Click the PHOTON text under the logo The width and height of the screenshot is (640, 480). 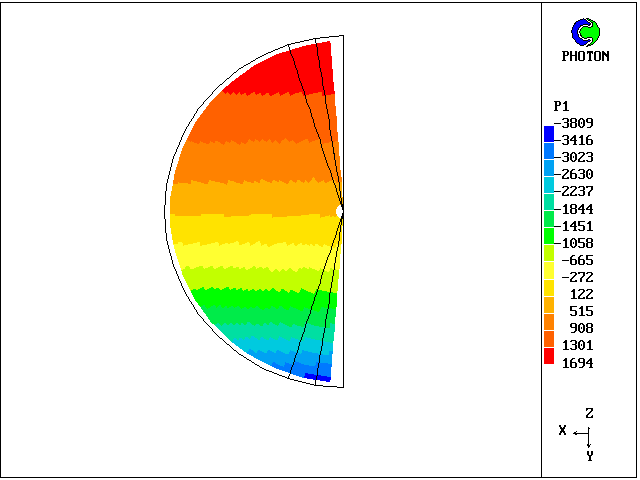point(585,57)
